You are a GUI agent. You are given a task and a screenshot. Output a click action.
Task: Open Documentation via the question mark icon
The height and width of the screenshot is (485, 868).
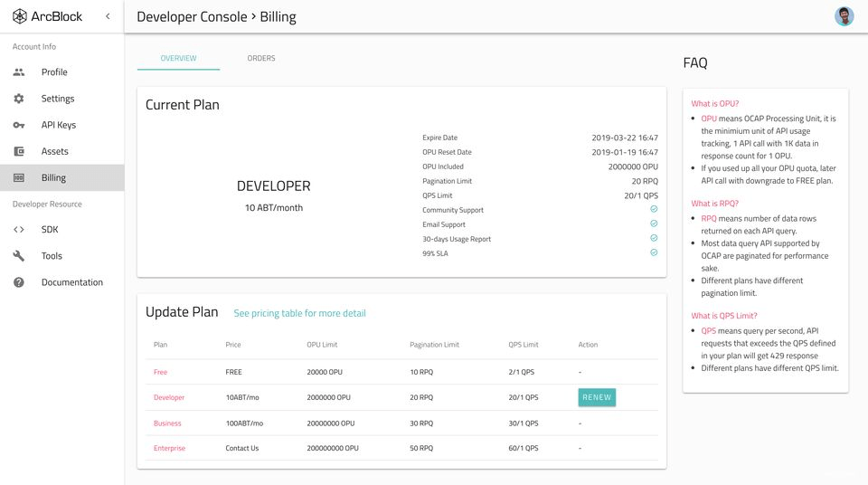[19, 282]
